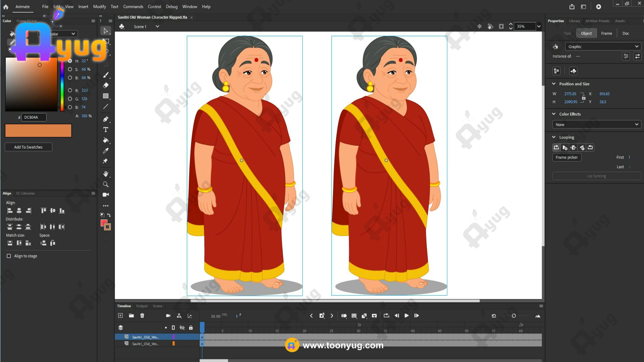Click the Frame picker button
Image resolution: width=644 pixels, height=362 pixels.
(567, 158)
